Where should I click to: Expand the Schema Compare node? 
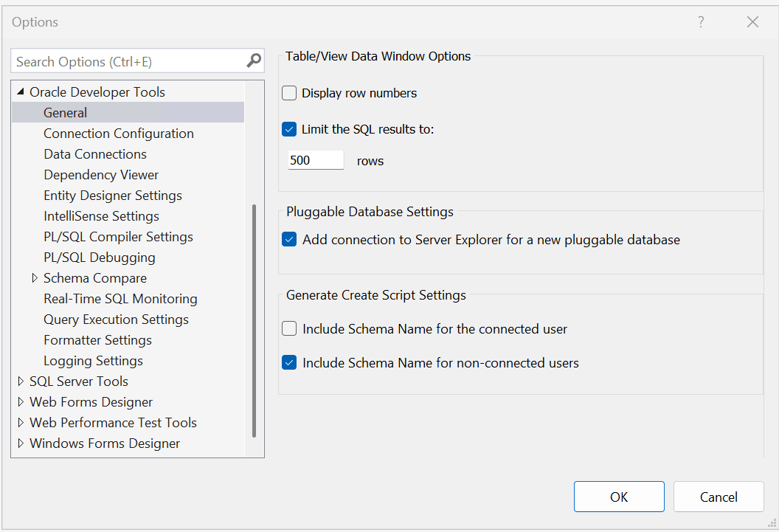pyautogui.click(x=35, y=277)
